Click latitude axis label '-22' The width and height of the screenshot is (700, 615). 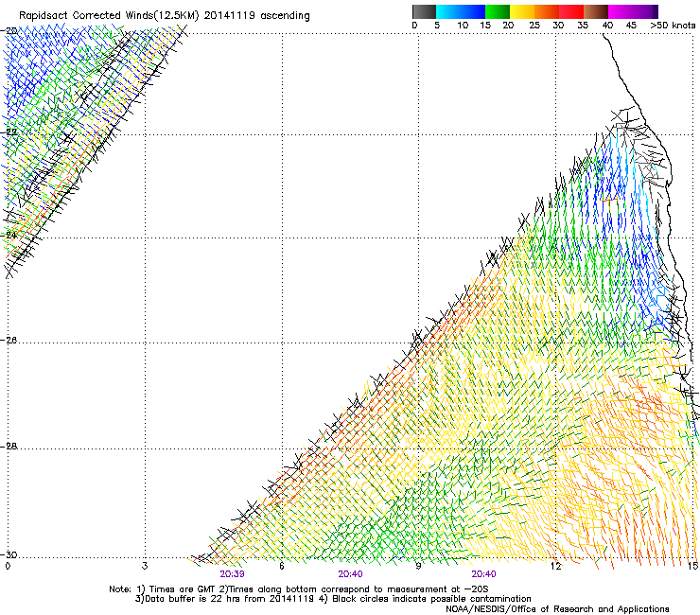click(9, 132)
